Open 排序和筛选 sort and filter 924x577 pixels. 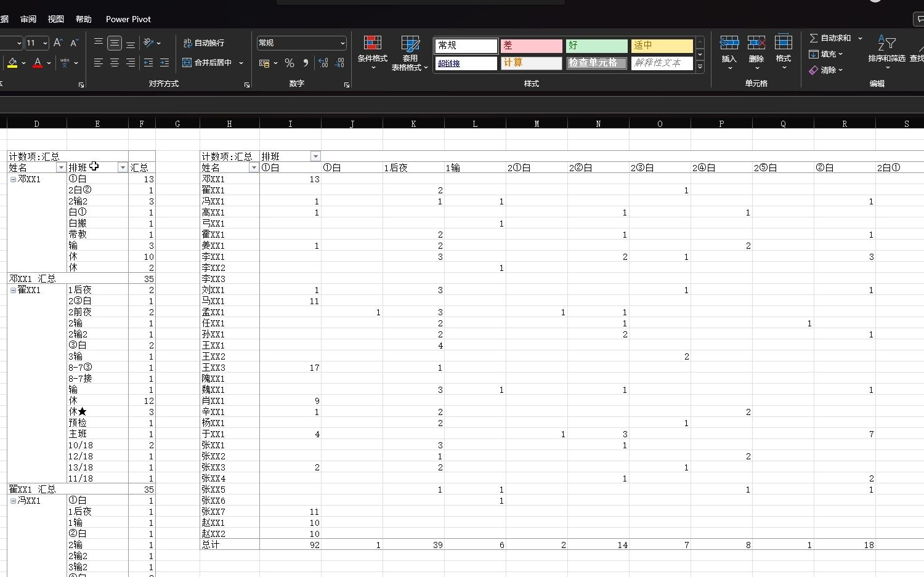pyautogui.click(x=887, y=52)
